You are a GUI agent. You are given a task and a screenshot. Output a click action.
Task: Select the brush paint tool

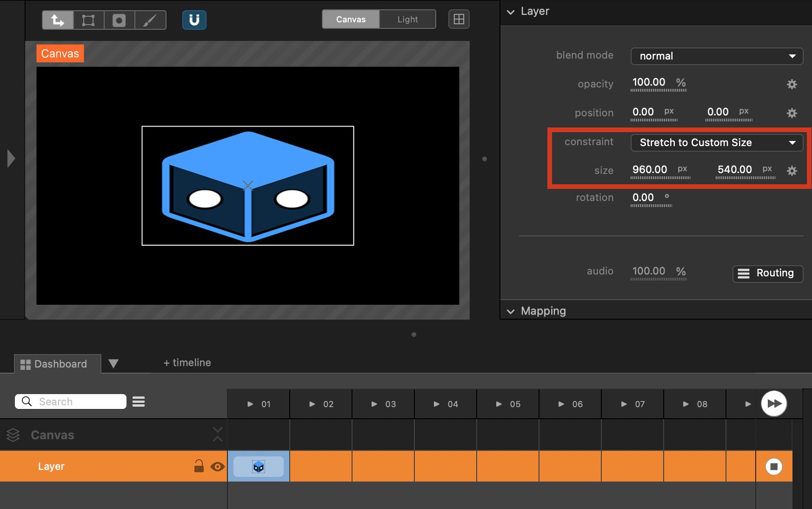click(x=150, y=20)
